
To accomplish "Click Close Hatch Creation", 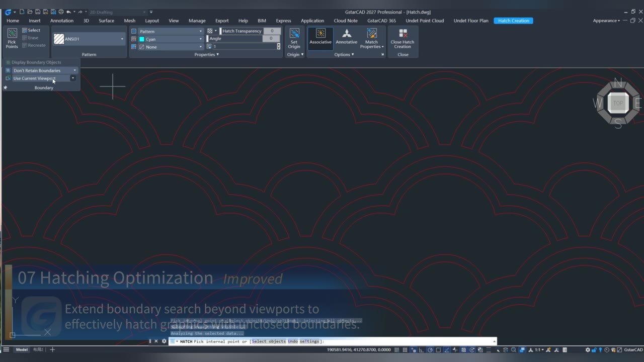I will (403, 38).
